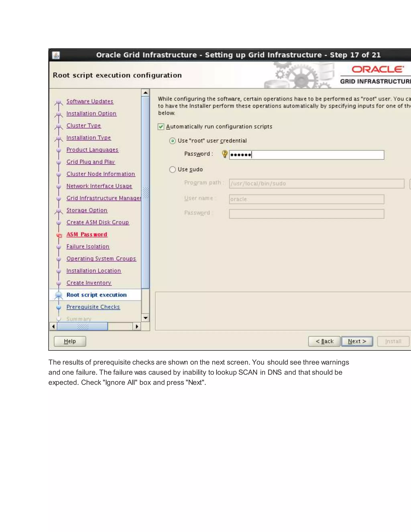Click the password hint lightbulb icon
The width and height of the screenshot is (411, 532).
[x=225, y=154]
